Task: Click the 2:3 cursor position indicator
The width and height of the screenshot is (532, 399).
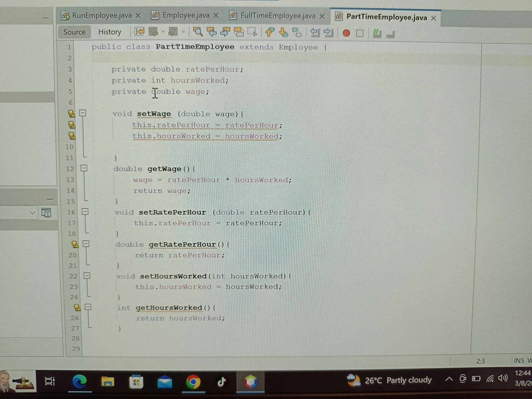Action: 481,361
